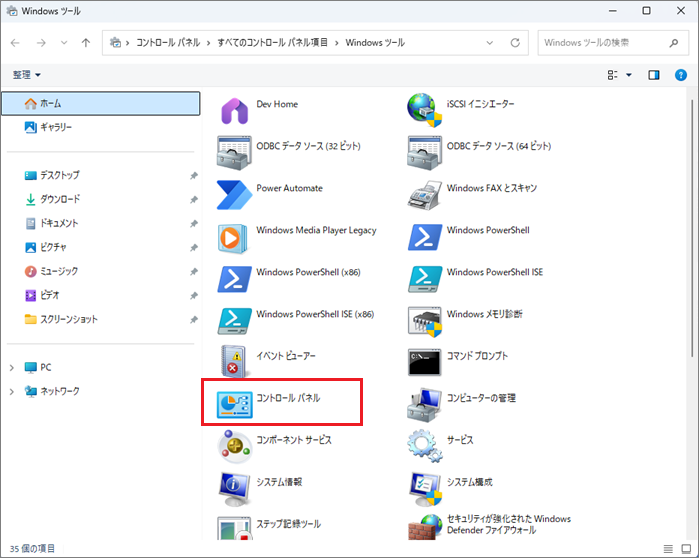Switch to large icons view in status bar
This screenshot has height=558, width=699.
click(x=687, y=548)
